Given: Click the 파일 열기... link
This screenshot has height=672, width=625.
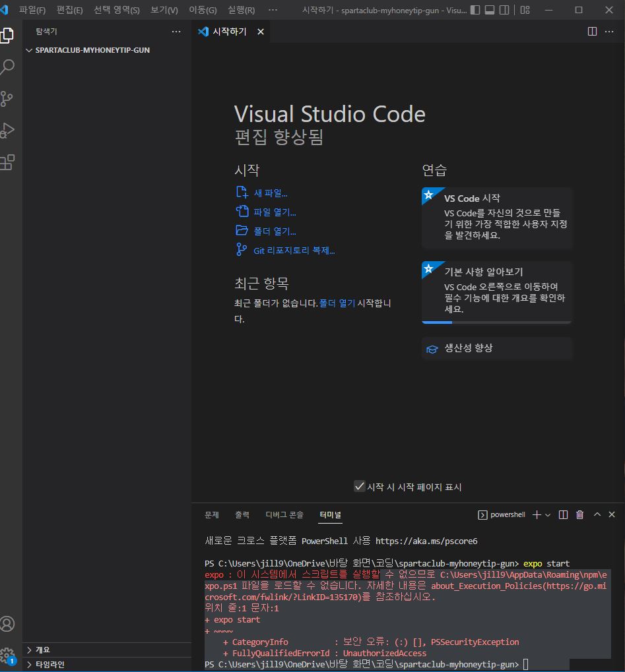Looking at the screenshot, I should (x=275, y=212).
